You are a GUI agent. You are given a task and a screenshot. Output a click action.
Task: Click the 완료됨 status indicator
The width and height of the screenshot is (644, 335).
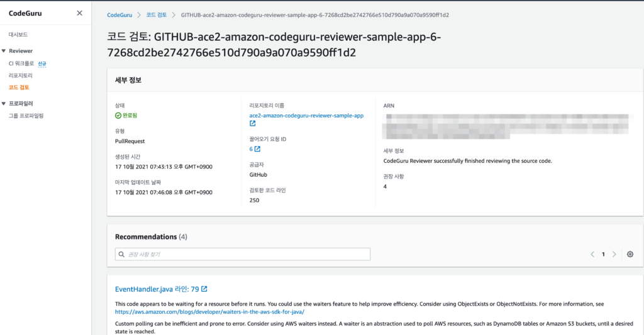point(126,116)
